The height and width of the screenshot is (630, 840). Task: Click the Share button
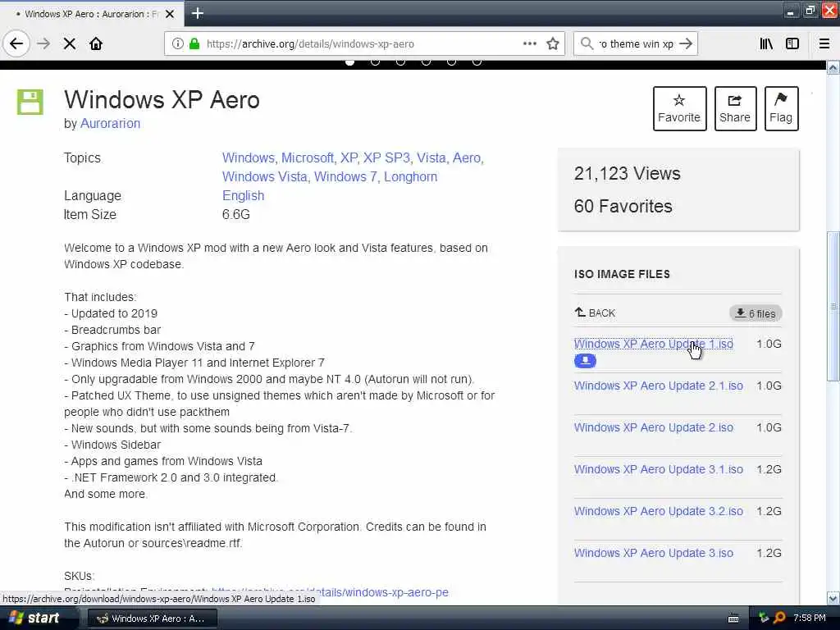coord(735,108)
